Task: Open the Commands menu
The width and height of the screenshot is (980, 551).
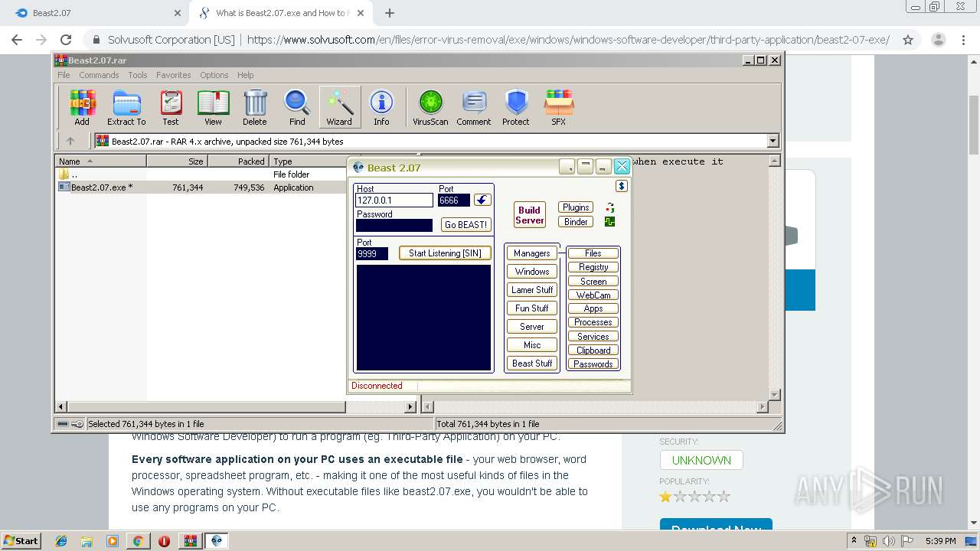Action: 99,75
